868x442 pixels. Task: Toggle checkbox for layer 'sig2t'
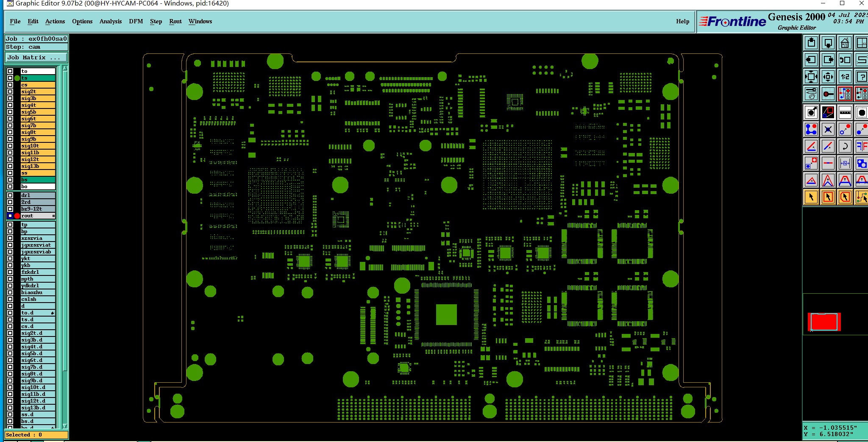pyautogui.click(x=10, y=92)
